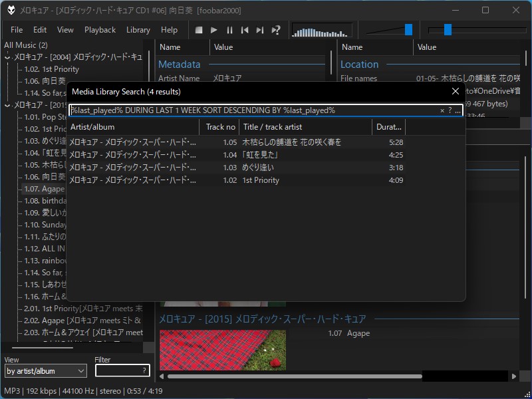Screen dimensions: 532x399
Task: Open search help via the question mark icon
Action: pos(450,111)
